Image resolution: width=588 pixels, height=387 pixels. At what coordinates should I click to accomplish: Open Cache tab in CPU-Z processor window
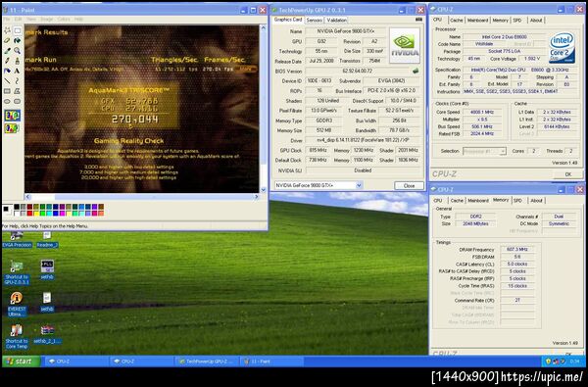[x=456, y=20]
